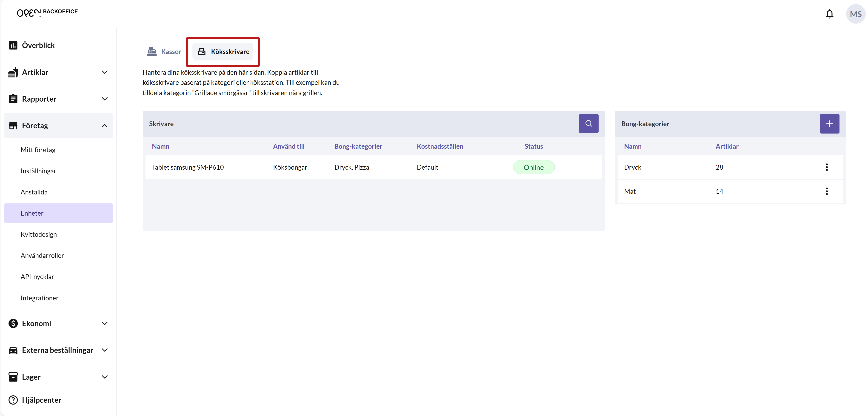Select the Köksskrivare tab

[223, 51]
